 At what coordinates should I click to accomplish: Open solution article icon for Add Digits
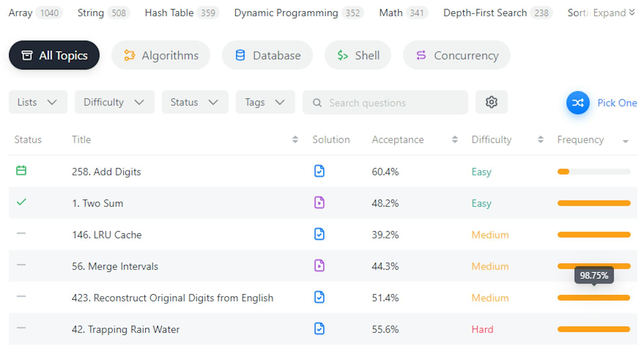pyautogui.click(x=319, y=171)
